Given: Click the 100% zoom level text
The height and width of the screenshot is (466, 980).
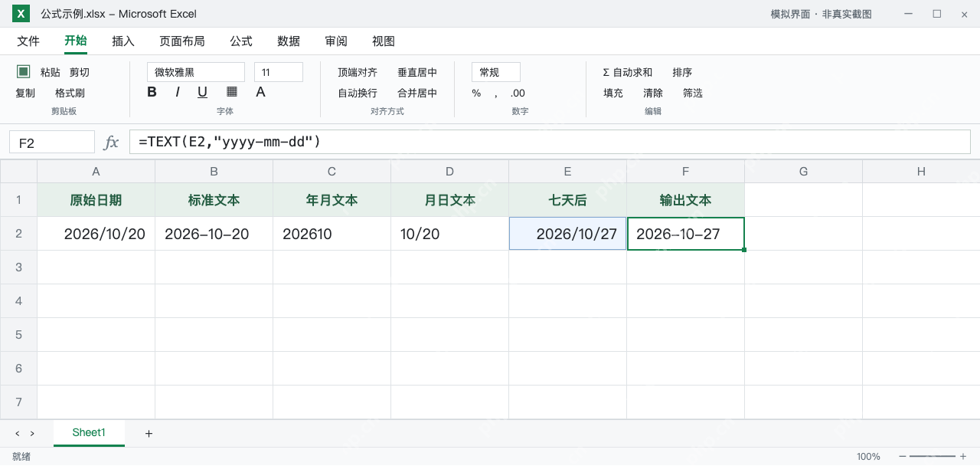Looking at the screenshot, I should (x=868, y=457).
